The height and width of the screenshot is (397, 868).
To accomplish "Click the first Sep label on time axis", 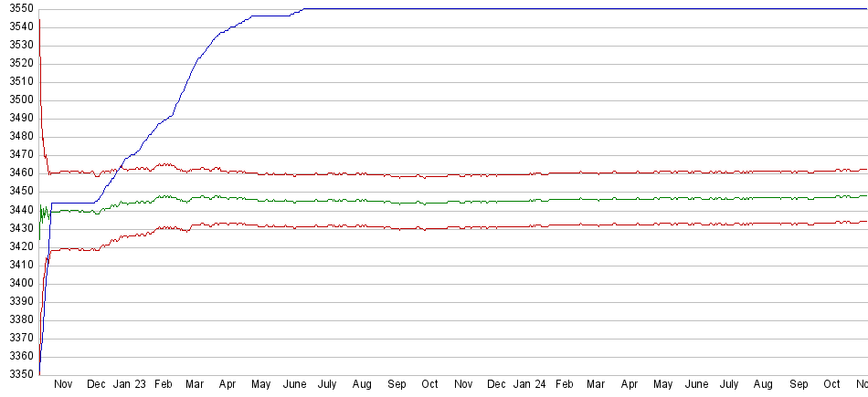I will click(397, 385).
